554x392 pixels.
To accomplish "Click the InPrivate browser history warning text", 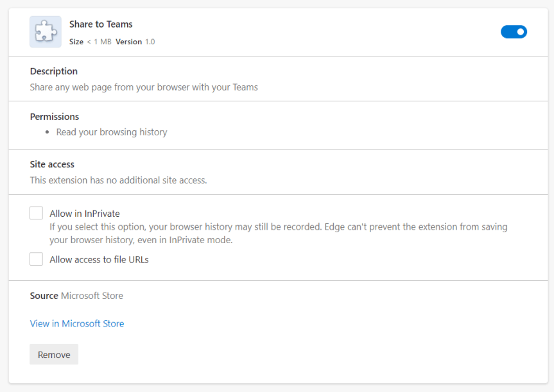I will tap(279, 234).
